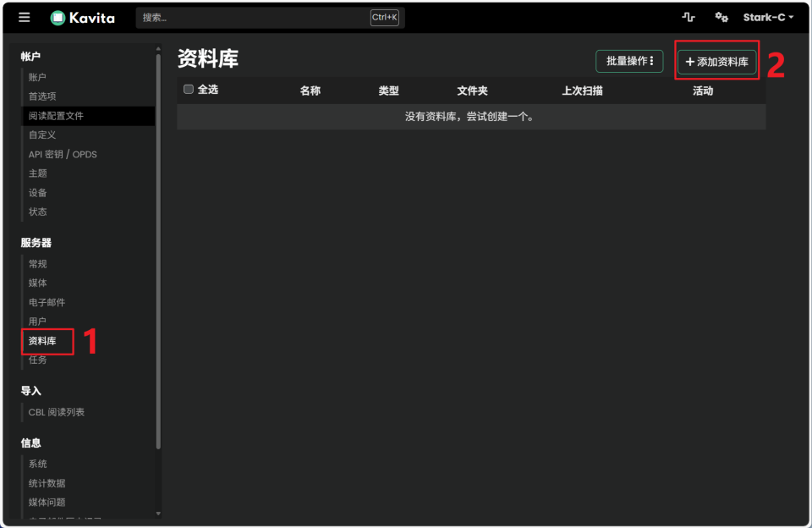Click the plus icon on 添加资料库
812x528 pixels.
pos(689,62)
